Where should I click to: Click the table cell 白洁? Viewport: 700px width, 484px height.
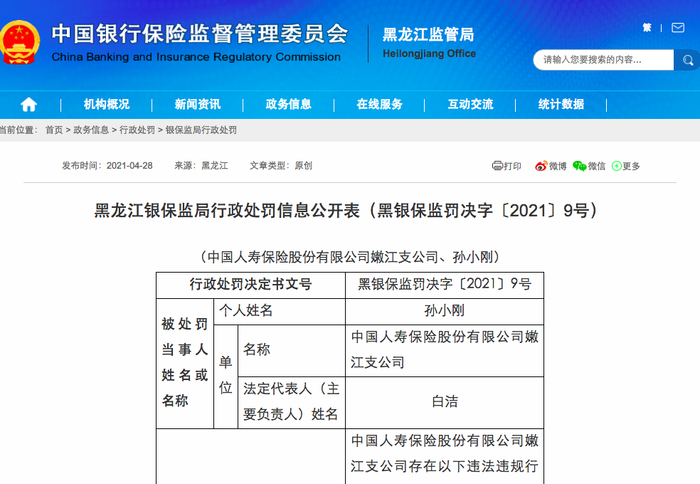pos(445,402)
